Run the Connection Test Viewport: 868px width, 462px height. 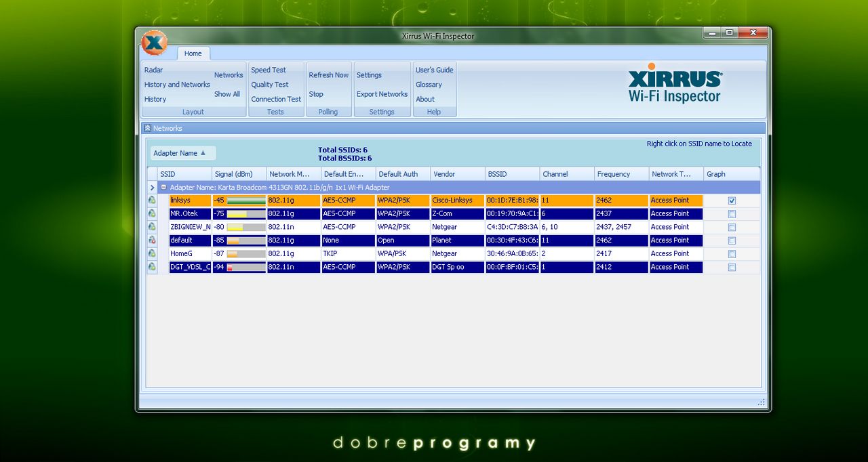[x=276, y=99]
